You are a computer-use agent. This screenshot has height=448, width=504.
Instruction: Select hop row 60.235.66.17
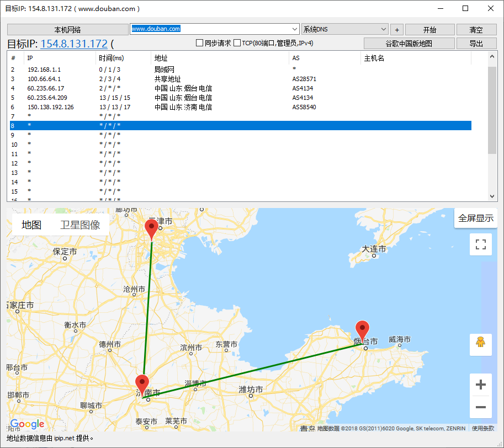click(241, 88)
